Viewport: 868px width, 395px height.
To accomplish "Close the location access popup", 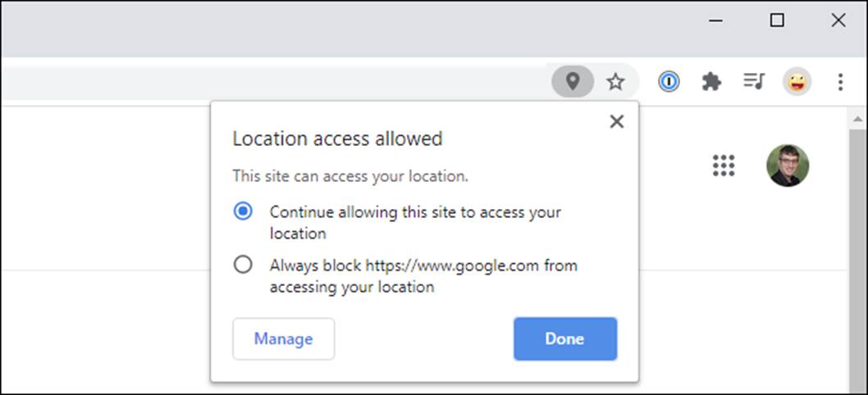I will pyautogui.click(x=617, y=121).
